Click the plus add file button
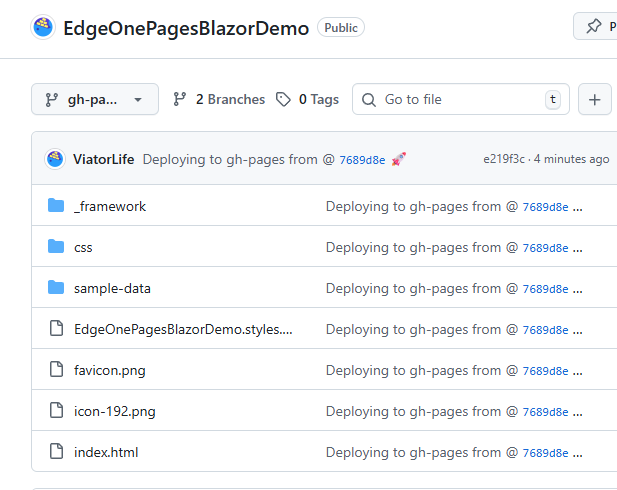617x490 pixels. [x=595, y=99]
